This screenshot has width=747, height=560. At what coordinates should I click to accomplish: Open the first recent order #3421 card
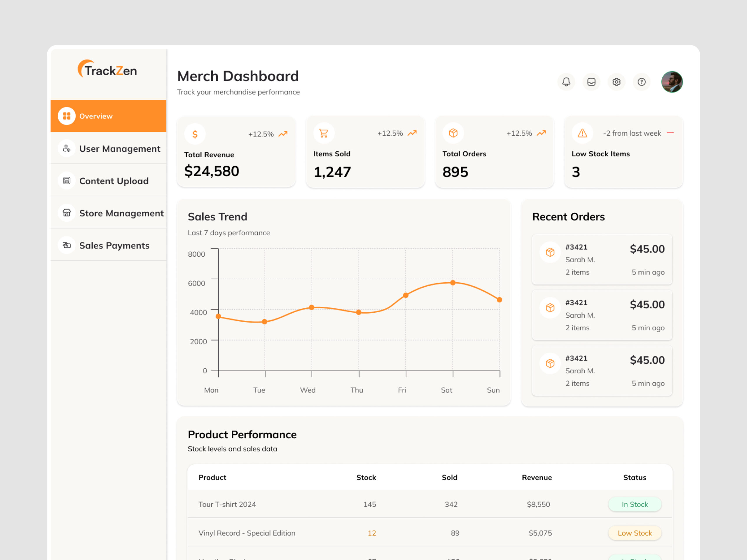pos(602,259)
